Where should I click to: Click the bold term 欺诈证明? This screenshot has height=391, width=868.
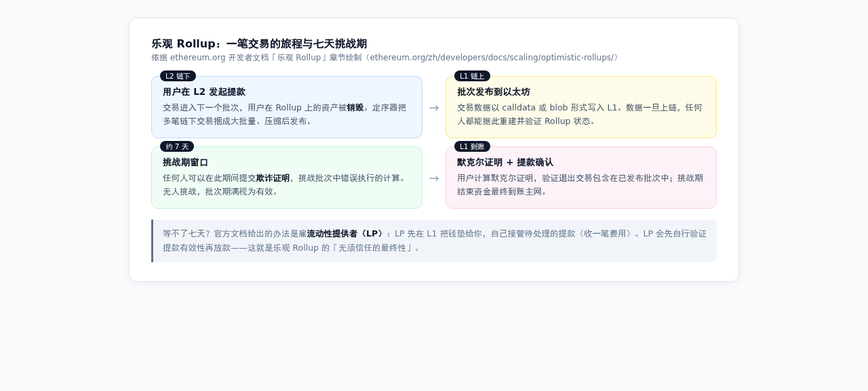[x=273, y=178]
